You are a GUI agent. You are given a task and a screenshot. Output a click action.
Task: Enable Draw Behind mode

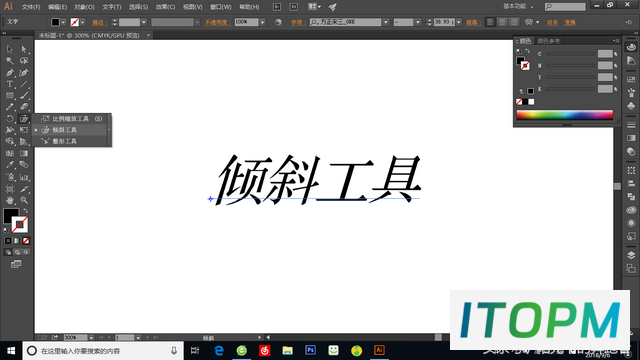pyautogui.click(x=17, y=252)
